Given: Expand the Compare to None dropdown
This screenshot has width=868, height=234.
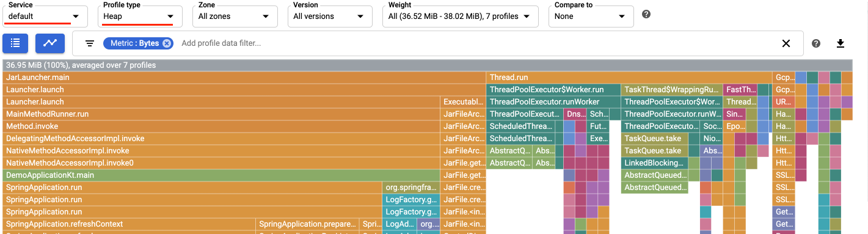Looking at the screenshot, I should 591,16.
